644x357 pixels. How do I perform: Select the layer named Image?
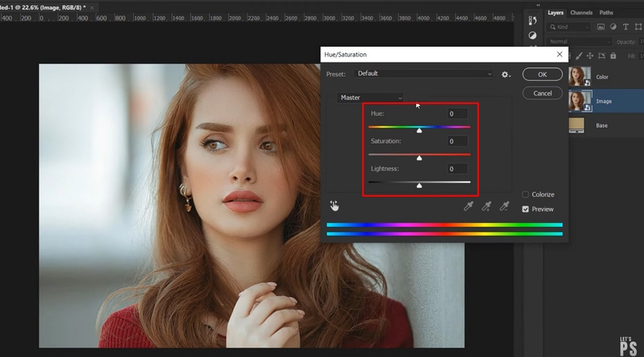point(604,101)
